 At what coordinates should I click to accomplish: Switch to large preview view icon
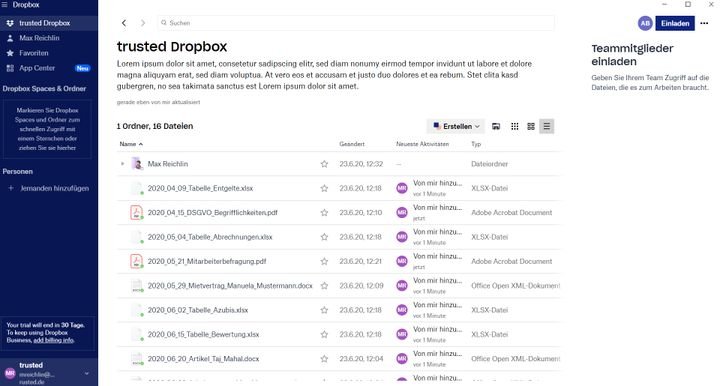pos(496,126)
